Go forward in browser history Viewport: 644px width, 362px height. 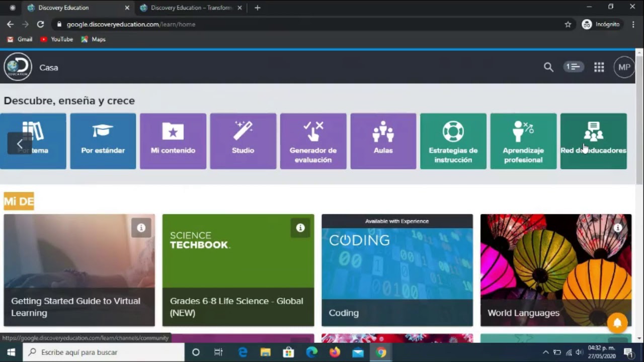point(25,24)
